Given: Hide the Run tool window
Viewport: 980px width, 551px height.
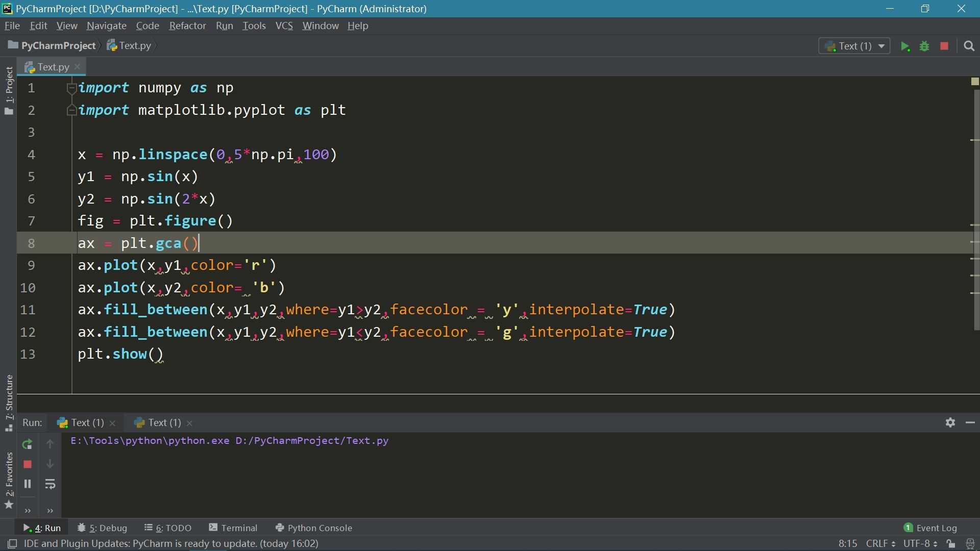Looking at the screenshot, I should coord(970,422).
